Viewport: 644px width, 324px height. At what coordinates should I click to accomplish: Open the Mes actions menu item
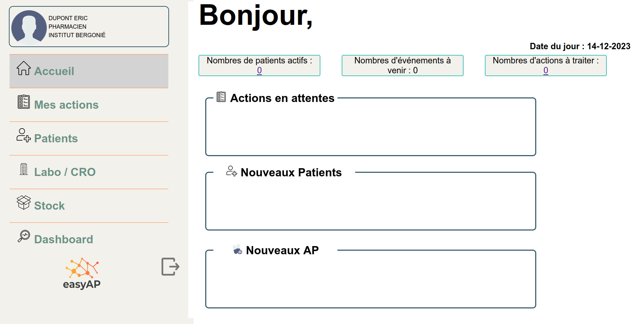click(89, 105)
